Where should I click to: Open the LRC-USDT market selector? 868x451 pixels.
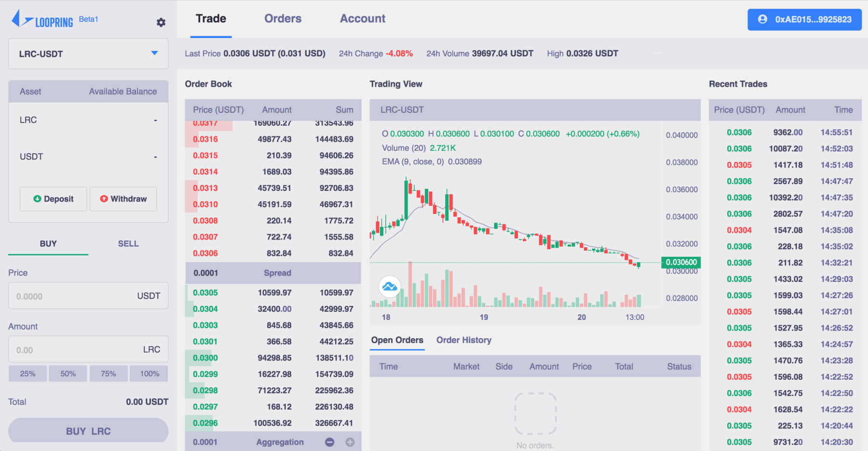click(88, 53)
